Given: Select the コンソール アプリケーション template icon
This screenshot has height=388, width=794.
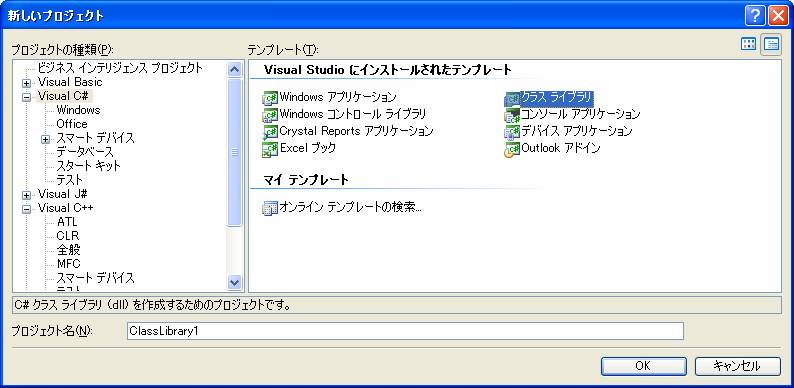Looking at the screenshot, I should tap(512, 115).
